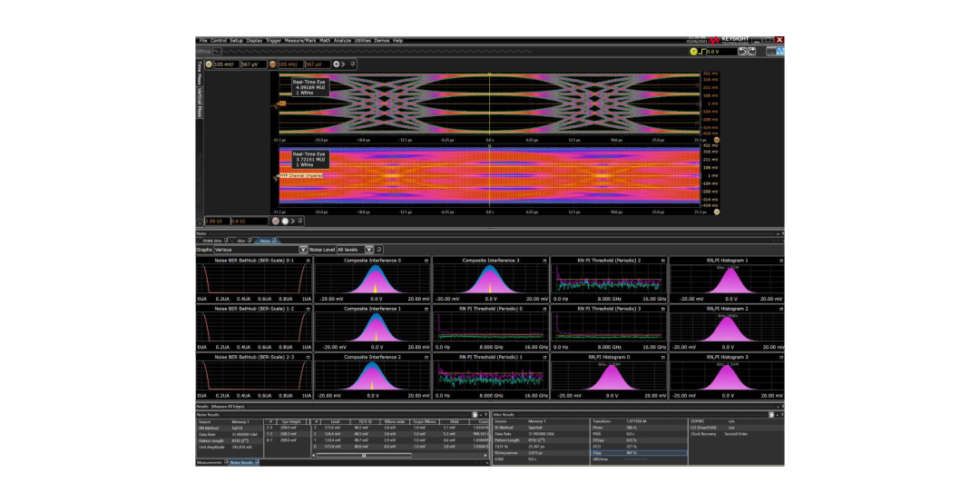The width and height of the screenshot is (980, 503).
Task: Click the blue auto-scale icon at top right
Action: [780, 52]
